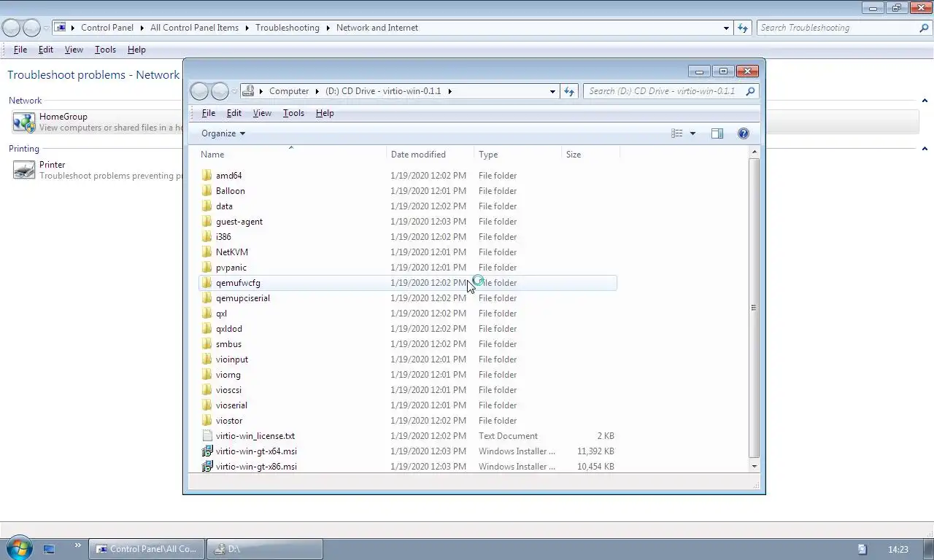Select the virtio-win-gt-x64.msi installer icon
The width and height of the screenshot is (934, 560).
pos(207,451)
